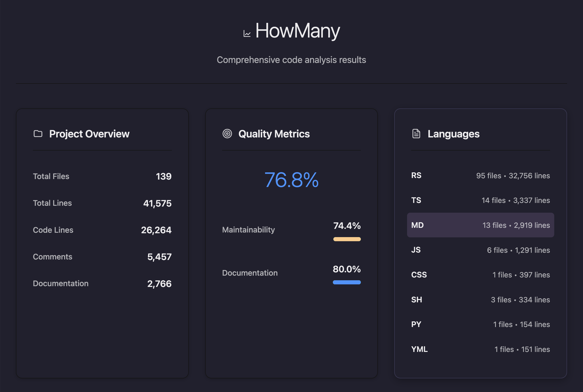The height and width of the screenshot is (392, 583).
Task: Click the YML 151 lines row
Action: pos(480,349)
